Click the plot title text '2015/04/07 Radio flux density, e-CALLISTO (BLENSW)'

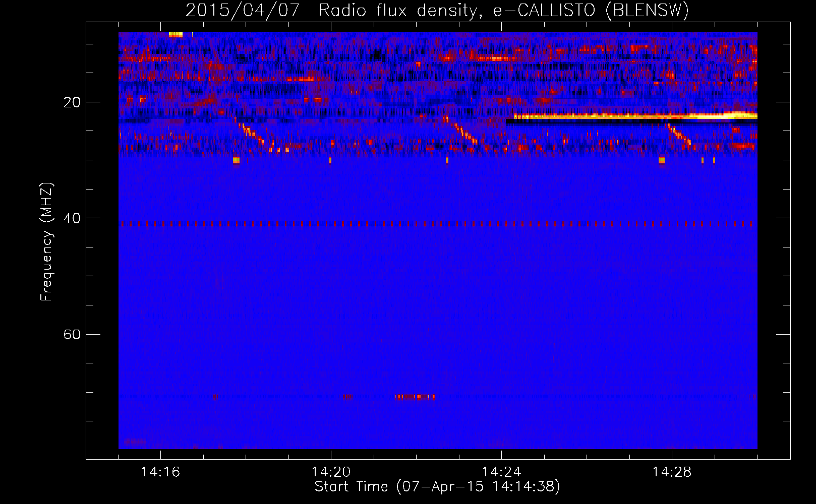437,11
